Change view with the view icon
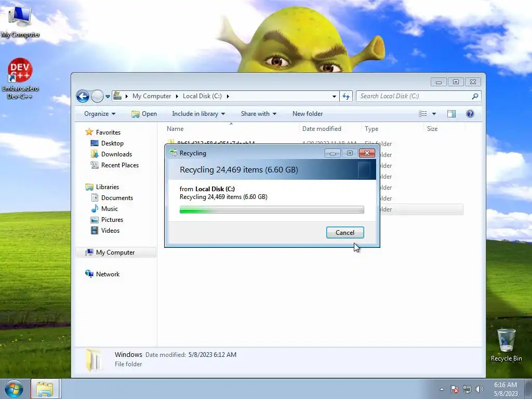532x399 pixels. (422, 114)
